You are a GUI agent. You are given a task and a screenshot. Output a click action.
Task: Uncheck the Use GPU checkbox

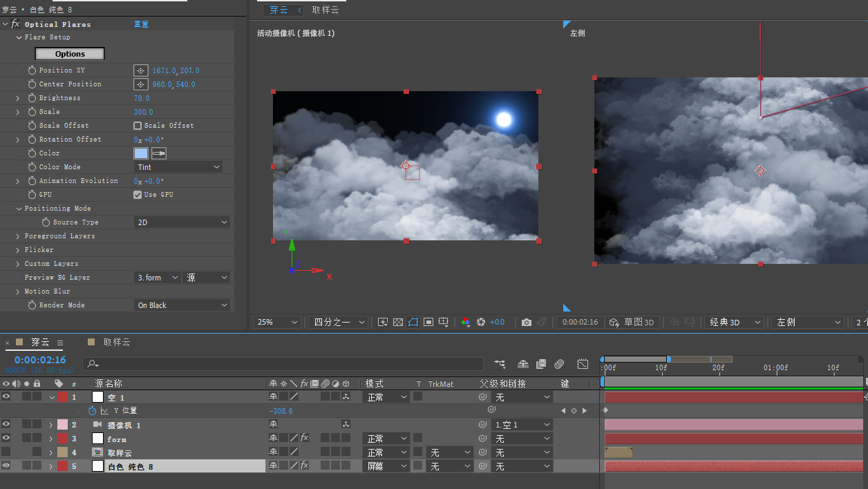[138, 195]
